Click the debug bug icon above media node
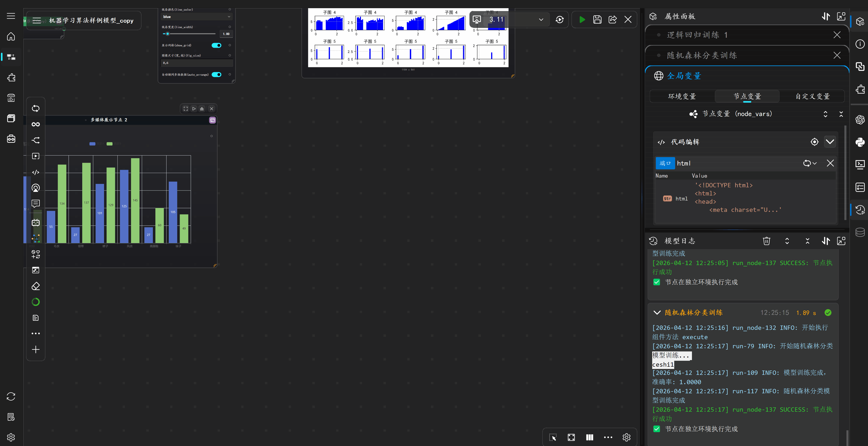The image size is (868, 446). coord(202,109)
